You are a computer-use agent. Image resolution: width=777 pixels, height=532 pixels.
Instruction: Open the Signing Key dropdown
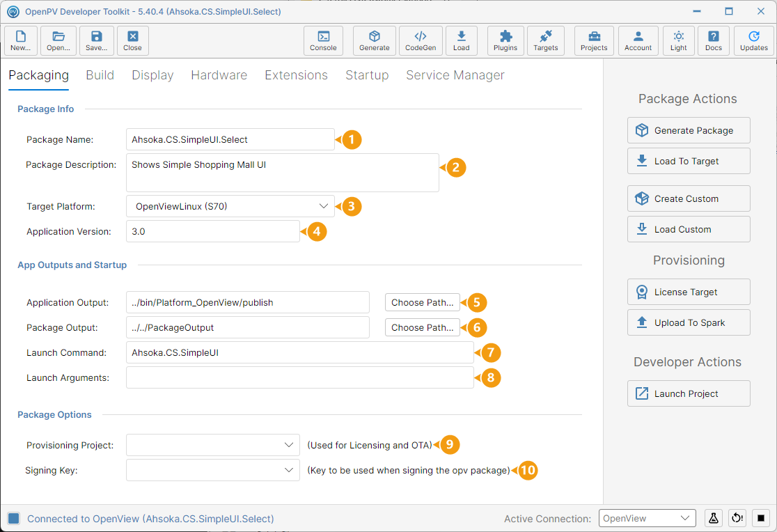coord(213,470)
